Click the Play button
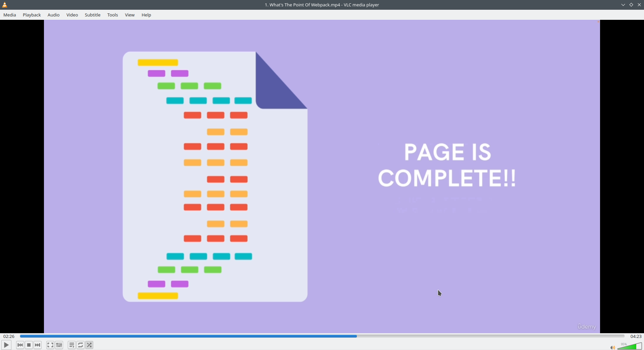 pos(6,345)
